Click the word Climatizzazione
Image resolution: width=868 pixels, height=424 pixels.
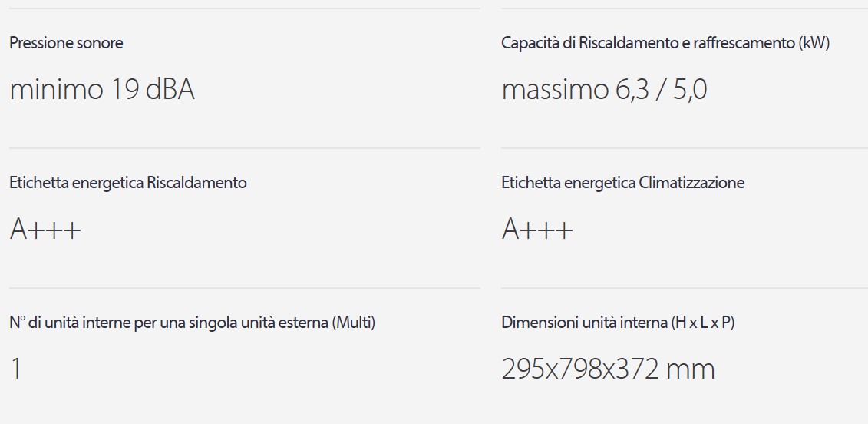pos(691,183)
